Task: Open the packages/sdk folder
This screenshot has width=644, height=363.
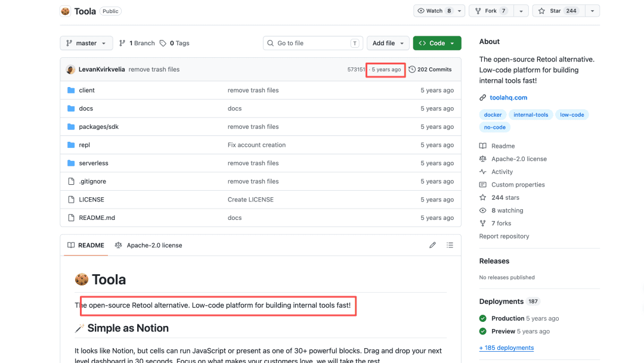Action: (x=98, y=126)
